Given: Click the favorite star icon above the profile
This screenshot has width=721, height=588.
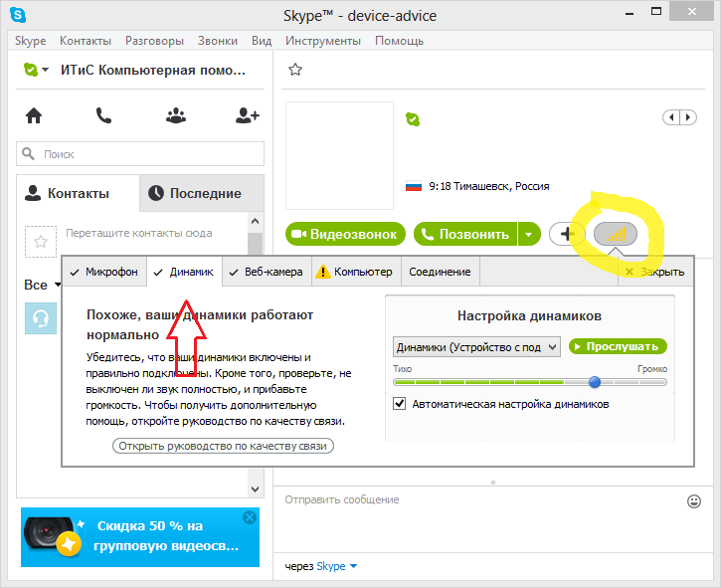Looking at the screenshot, I should [295, 70].
